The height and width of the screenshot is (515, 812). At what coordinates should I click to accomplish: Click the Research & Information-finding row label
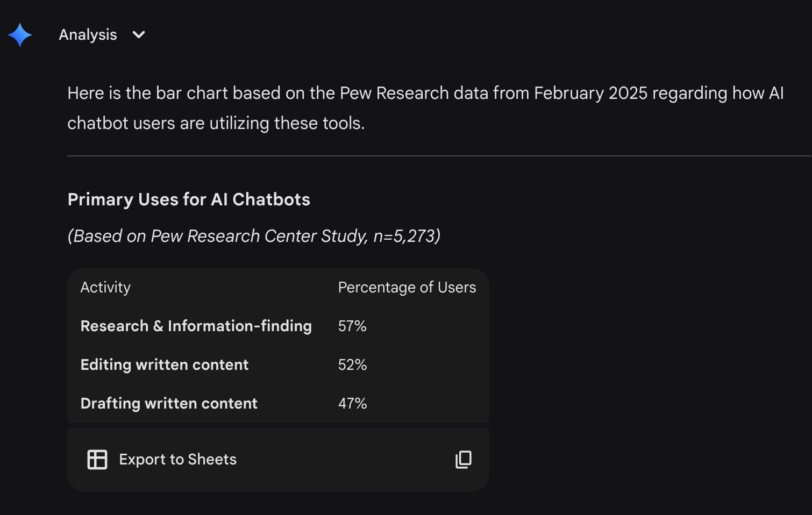point(196,326)
